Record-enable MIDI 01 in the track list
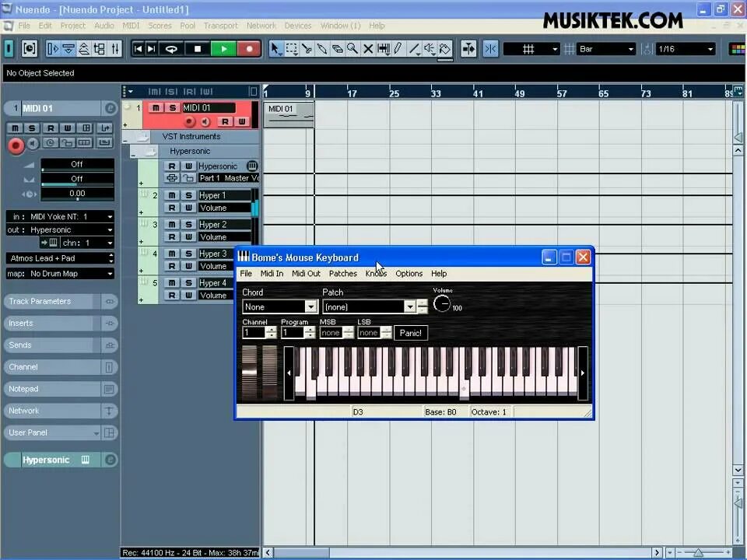Screen dimensions: 747x560 tap(190, 121)
